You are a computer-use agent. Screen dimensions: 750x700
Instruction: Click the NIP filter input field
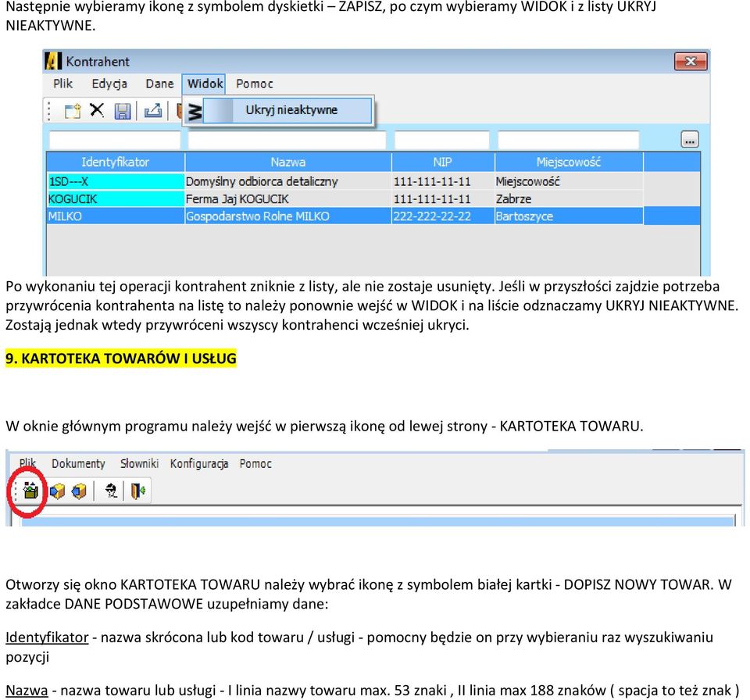coord(442,140)
